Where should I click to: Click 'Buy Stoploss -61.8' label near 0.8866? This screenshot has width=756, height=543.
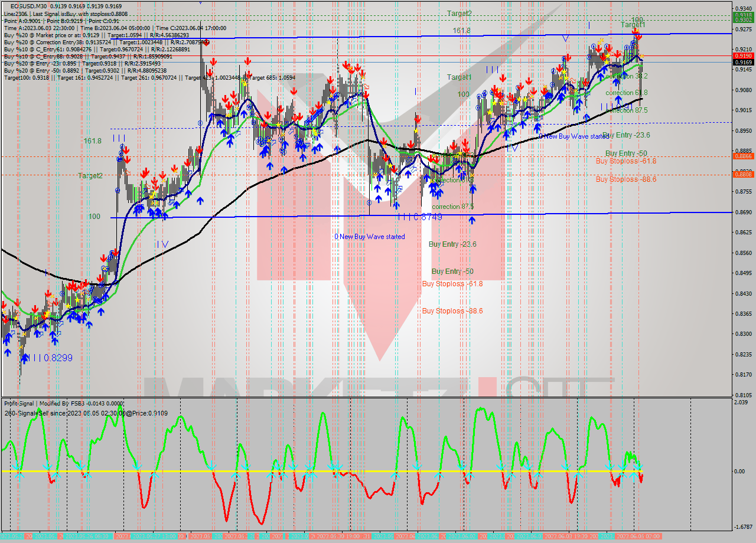point(626,161)
